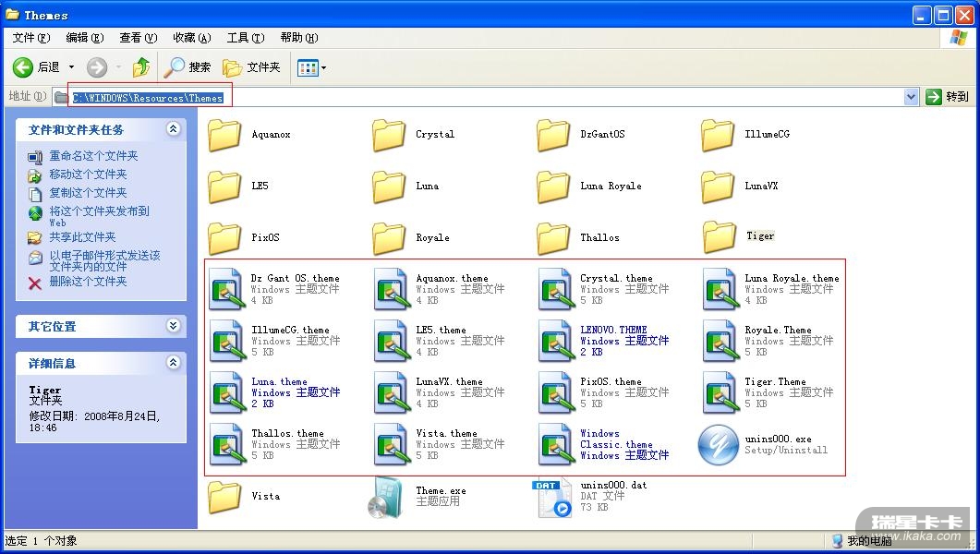Open the 编辑(E) menu

[84, 38]
